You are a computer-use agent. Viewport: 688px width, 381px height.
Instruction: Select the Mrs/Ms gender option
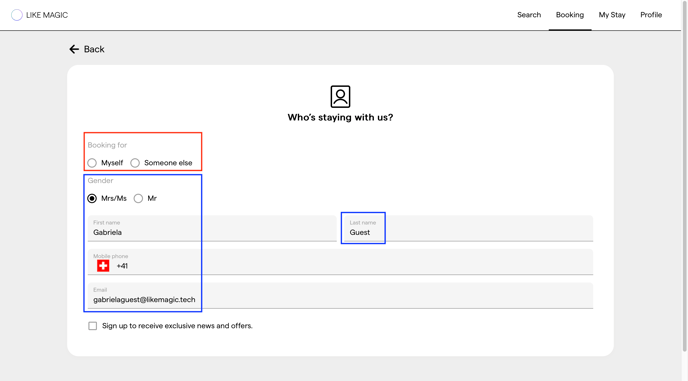(92, 198)
